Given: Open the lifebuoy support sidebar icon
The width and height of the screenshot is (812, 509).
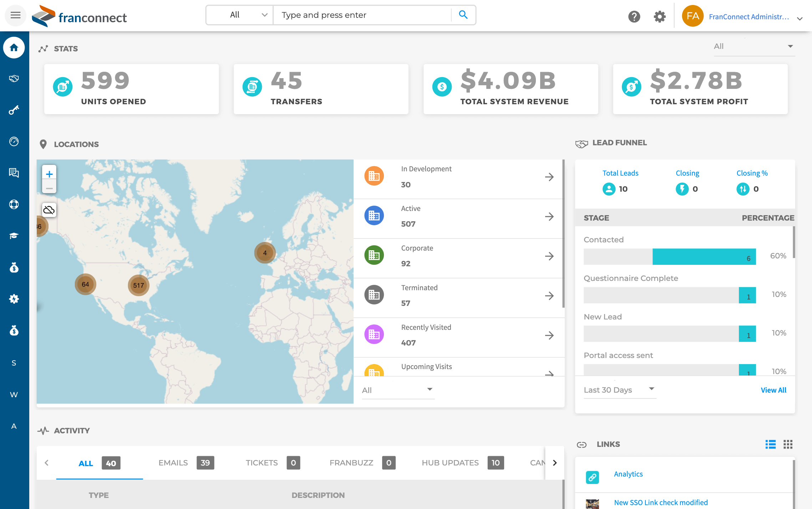Looking at the screenshot, I should pos(14,204).
